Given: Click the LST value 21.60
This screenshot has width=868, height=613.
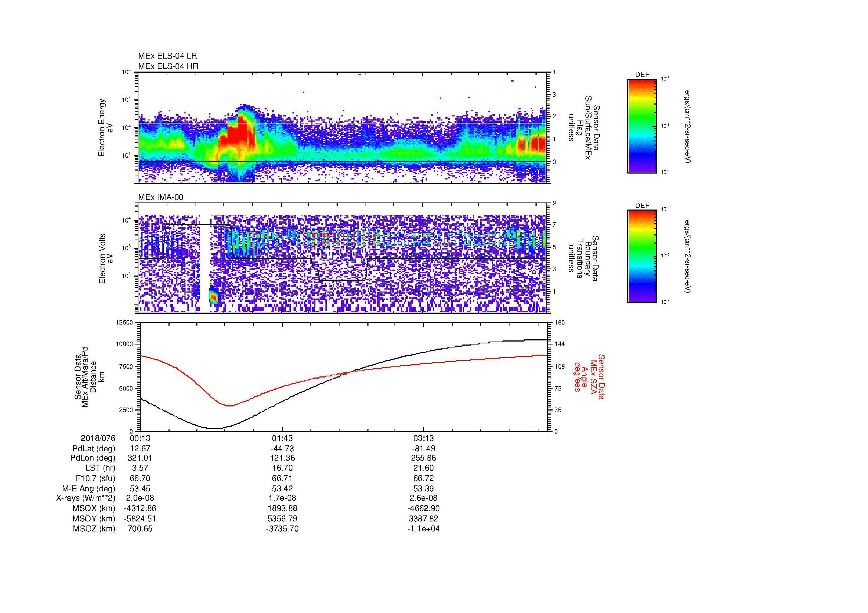Looking at the screenshot, I should pos(423,468).
